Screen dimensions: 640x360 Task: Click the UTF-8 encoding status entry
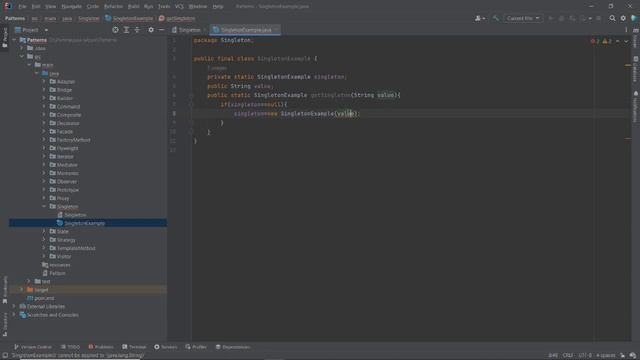[585, 356]
